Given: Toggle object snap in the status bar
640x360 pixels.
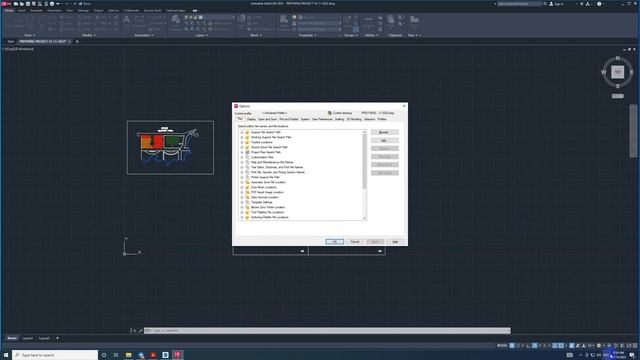Looking at the screenshot, I should coord(561,346).
